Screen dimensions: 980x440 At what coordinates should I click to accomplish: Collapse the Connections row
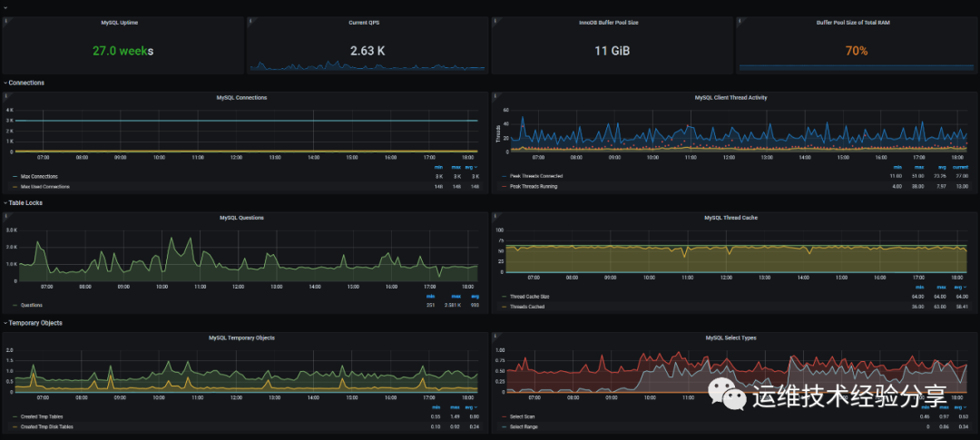click(x=24, y=83)
